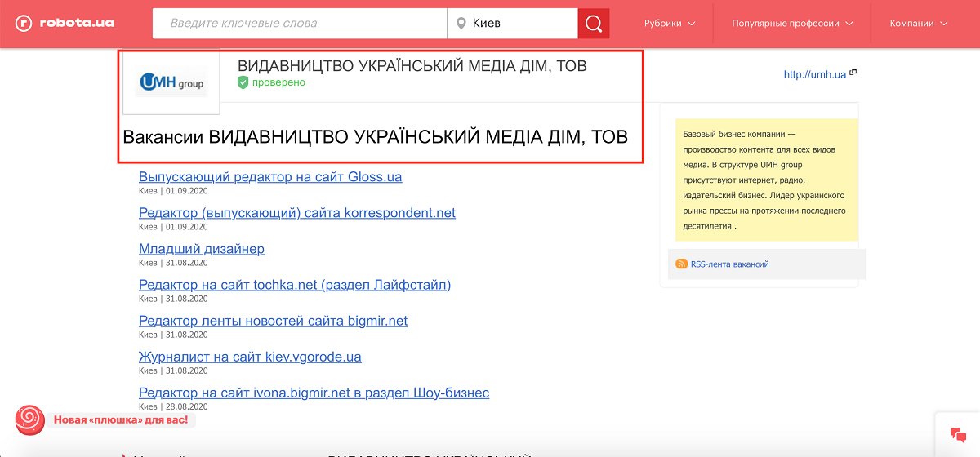Click the RSS-лента вакансий link

pos(729,264)
